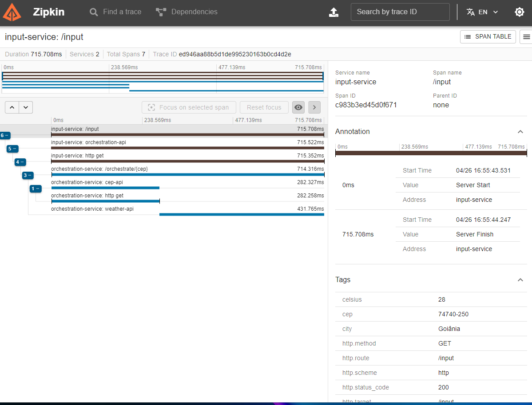The height and width of the screenshot is (405, 532).
Task: Click the cep-api span's blue bar
Action: click(x=105, y=188)
